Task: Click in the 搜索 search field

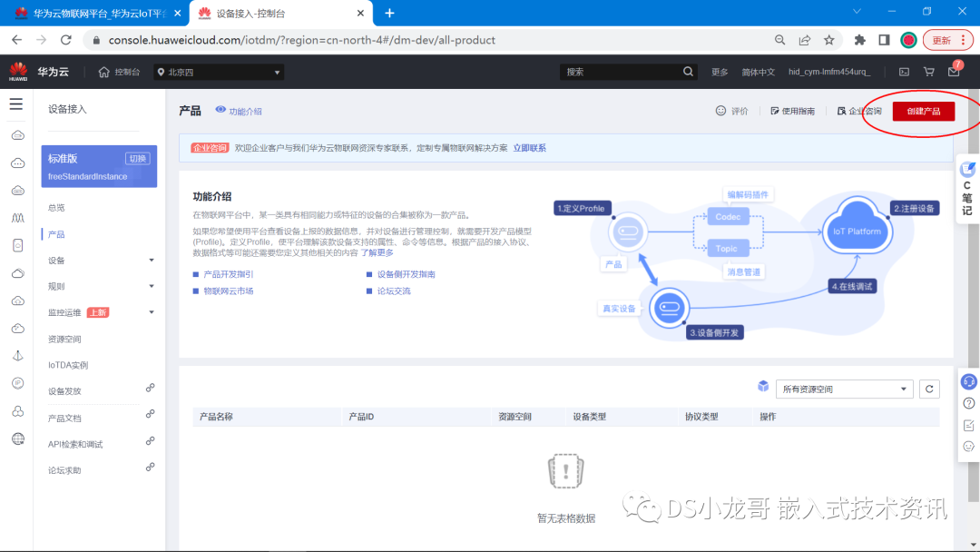Action: coord(626,70)
